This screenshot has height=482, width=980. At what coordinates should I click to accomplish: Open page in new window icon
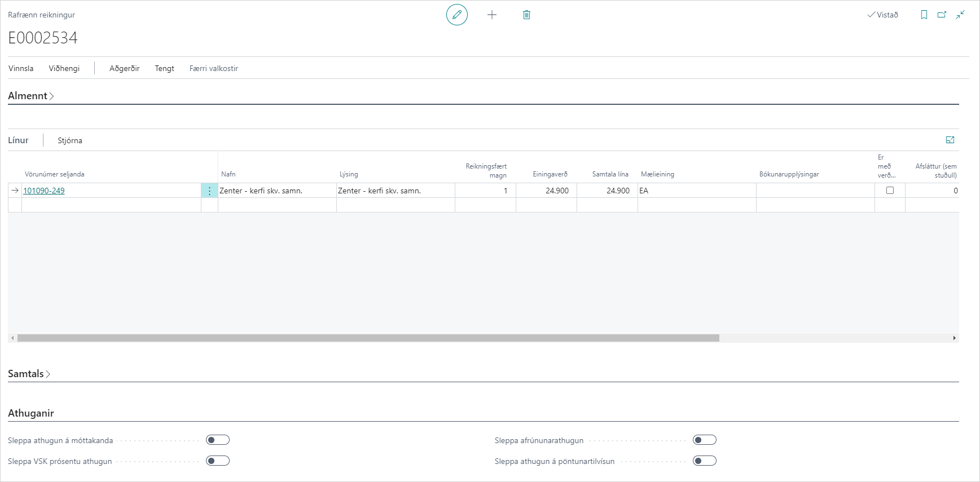tap(942, 15)
